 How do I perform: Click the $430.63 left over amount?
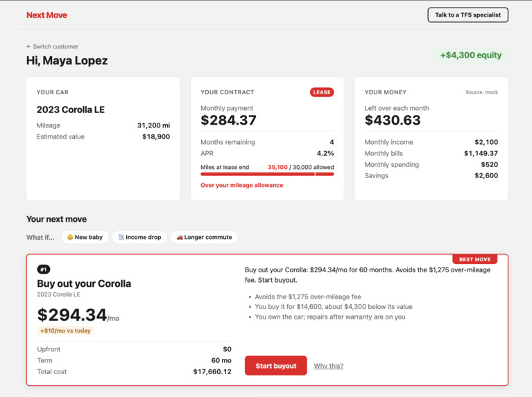point(393,120)
